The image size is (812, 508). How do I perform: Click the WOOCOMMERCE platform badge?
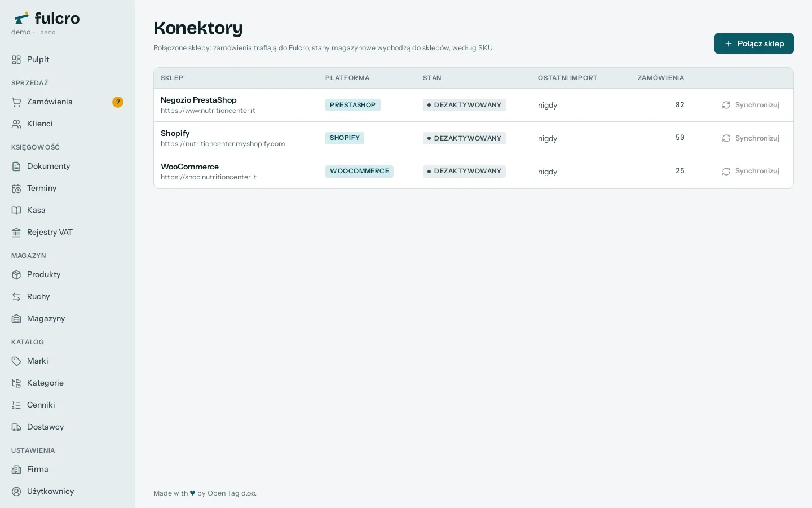359,172
